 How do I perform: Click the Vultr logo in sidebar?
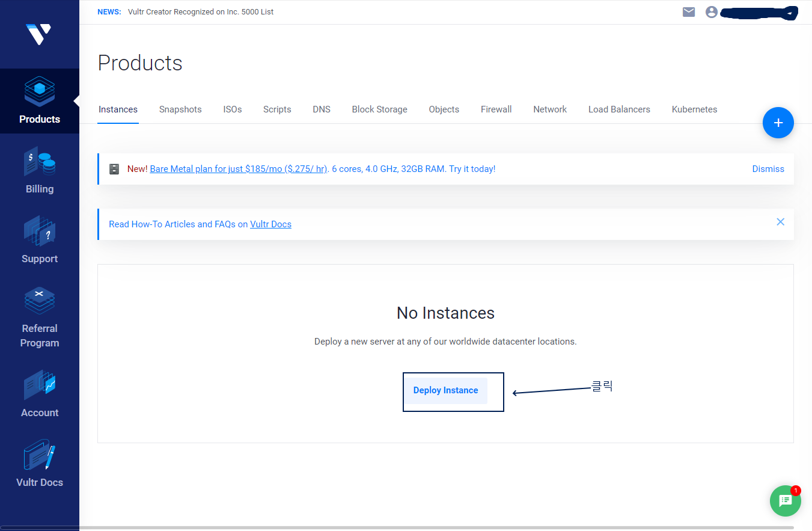pos(38,34)
